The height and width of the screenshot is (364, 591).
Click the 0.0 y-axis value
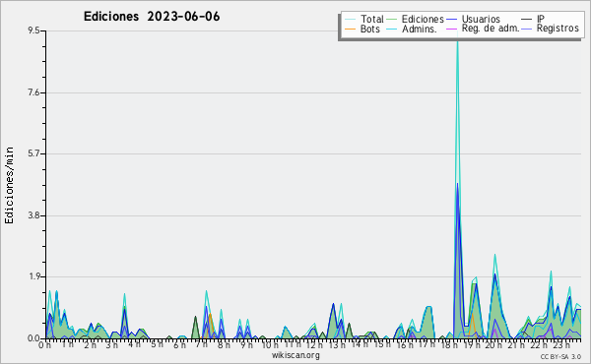click(33, 338)
